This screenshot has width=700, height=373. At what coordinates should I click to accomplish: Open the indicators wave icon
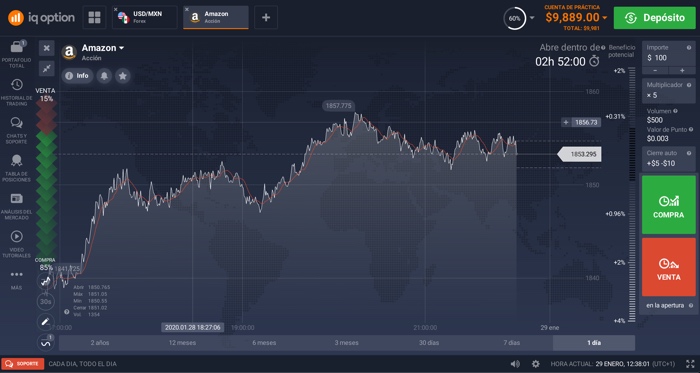(x=45, y=343)
